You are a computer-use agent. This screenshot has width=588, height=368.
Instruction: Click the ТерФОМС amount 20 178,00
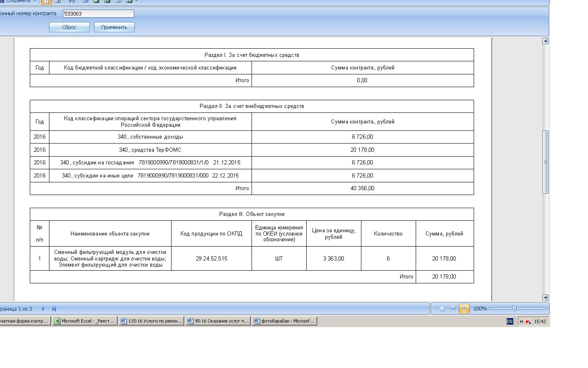click(362, 150)
